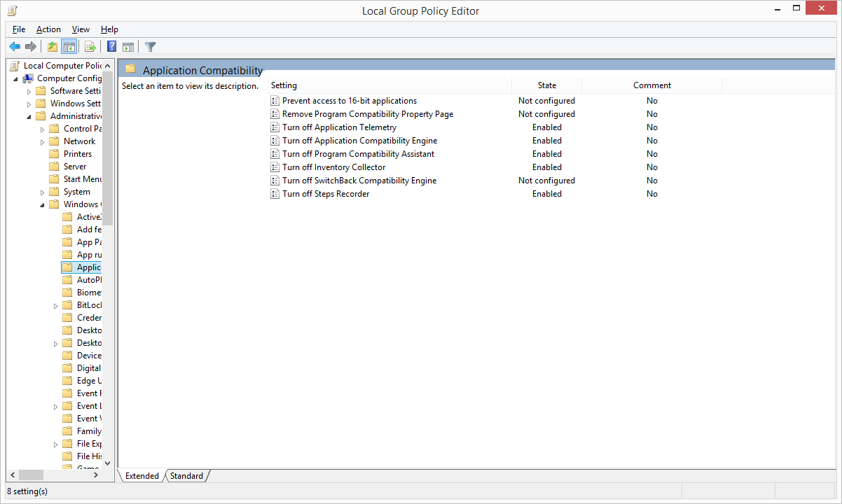The image size is (842, 504).
Task: Select Turn off Program Compatibility Assistant setting
Action: [x=359, y=154]
